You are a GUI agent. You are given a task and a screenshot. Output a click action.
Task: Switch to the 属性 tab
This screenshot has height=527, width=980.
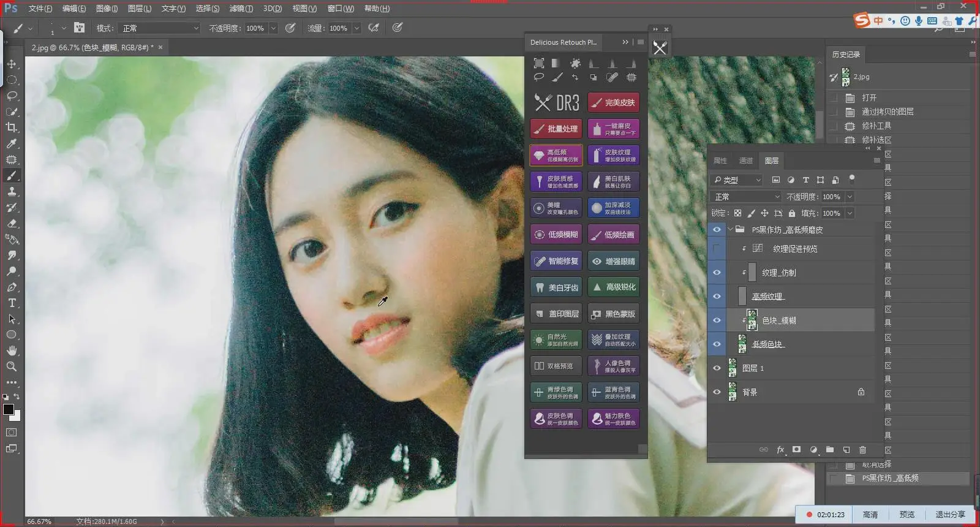coord(720,161)
